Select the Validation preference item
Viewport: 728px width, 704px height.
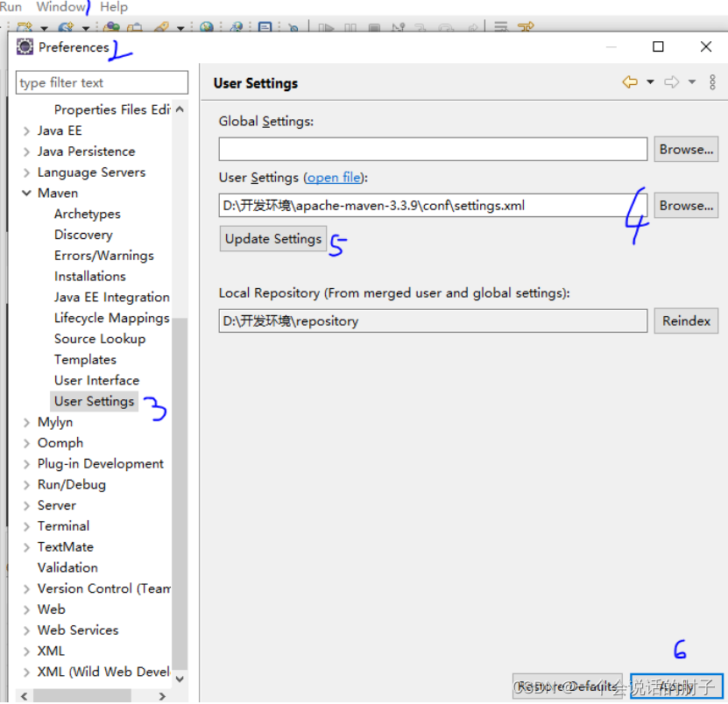[67, 568]
